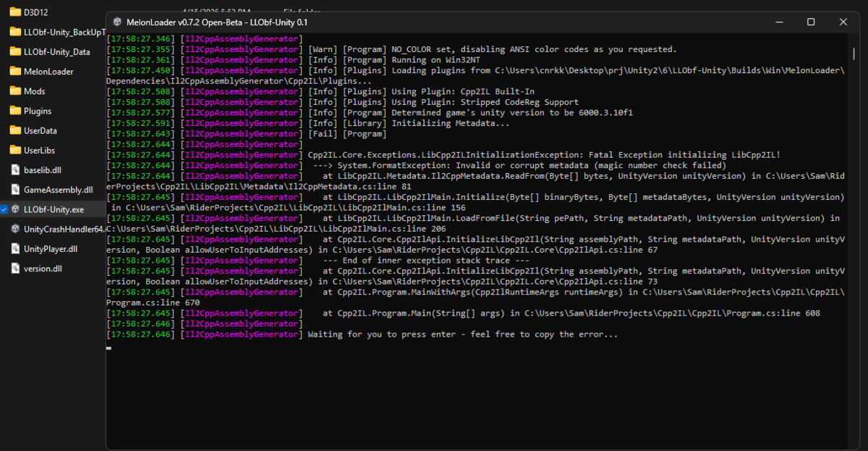Click the 'Program.cs:line 608' stack trace line
The image size is (868, 451).
(x=463, y=313)
